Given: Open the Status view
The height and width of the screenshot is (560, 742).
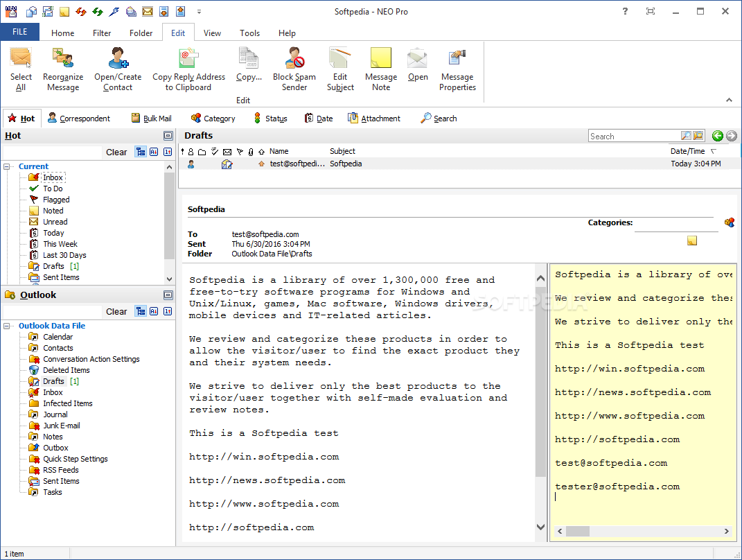Looking at the screenshot, I should tap(271, 119).
